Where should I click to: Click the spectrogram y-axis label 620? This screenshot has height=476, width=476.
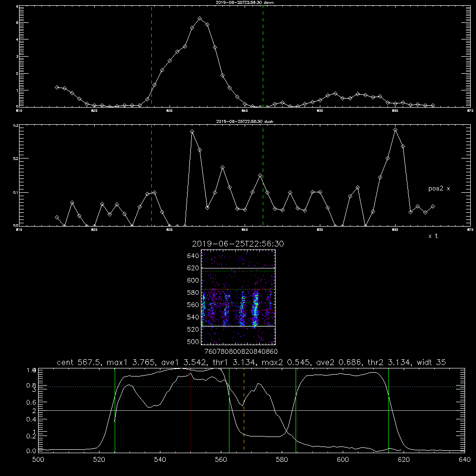[x=193, y=268]
